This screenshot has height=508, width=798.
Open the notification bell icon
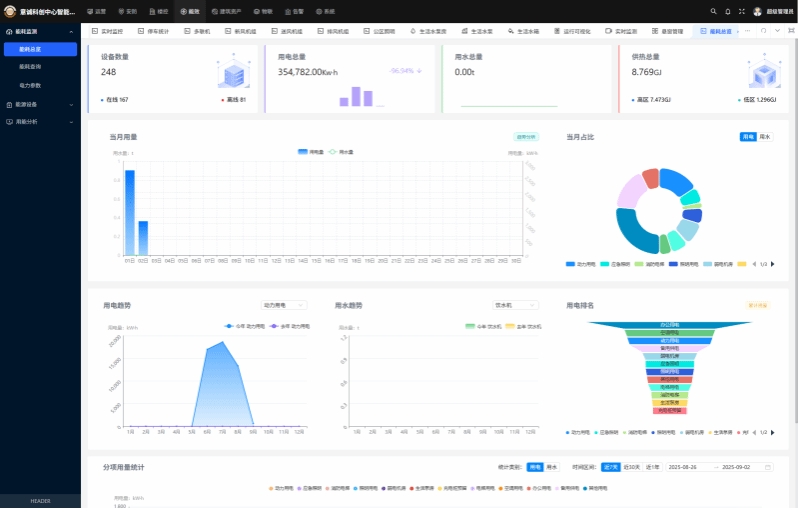[727, 11]
